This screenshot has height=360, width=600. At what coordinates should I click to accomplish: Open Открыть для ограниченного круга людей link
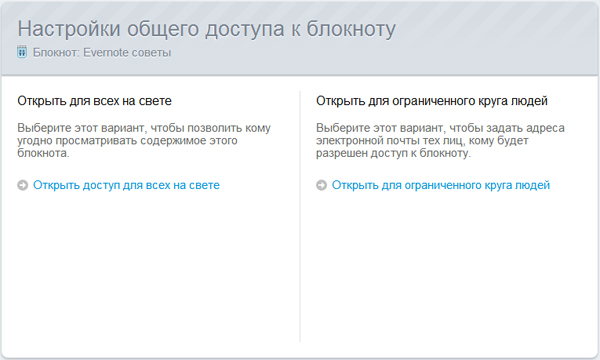pyautogui.click(x=441, y=185)
